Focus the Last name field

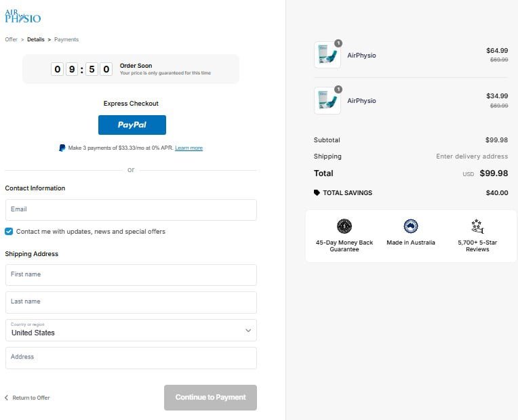click(x=131, y=302)
